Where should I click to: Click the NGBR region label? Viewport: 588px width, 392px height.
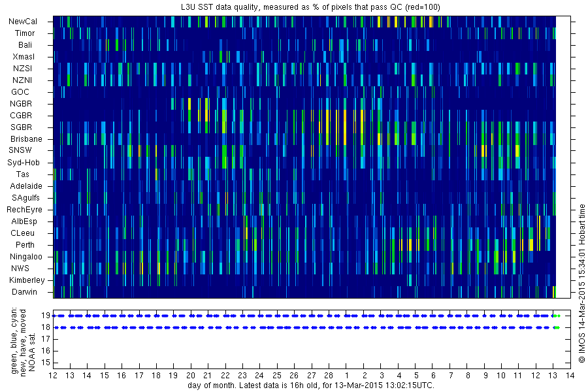[x=21, y=103]
